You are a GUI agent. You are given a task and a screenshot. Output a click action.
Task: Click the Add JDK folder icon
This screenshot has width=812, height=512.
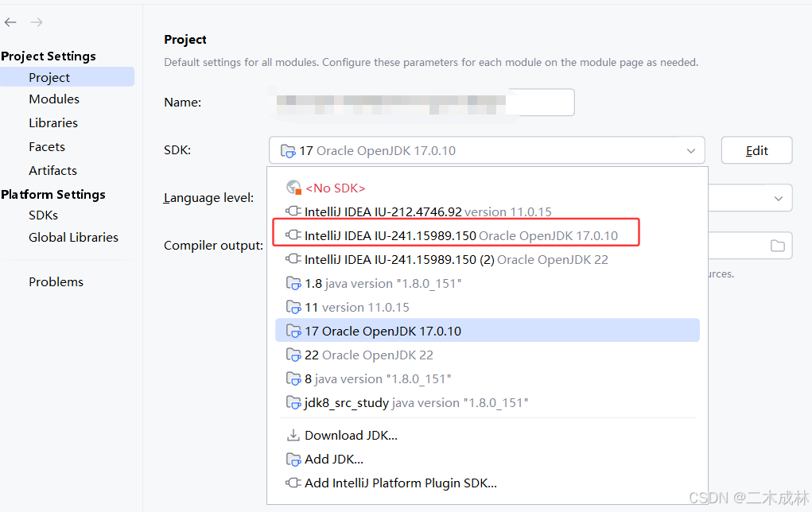tap(293, 460)
